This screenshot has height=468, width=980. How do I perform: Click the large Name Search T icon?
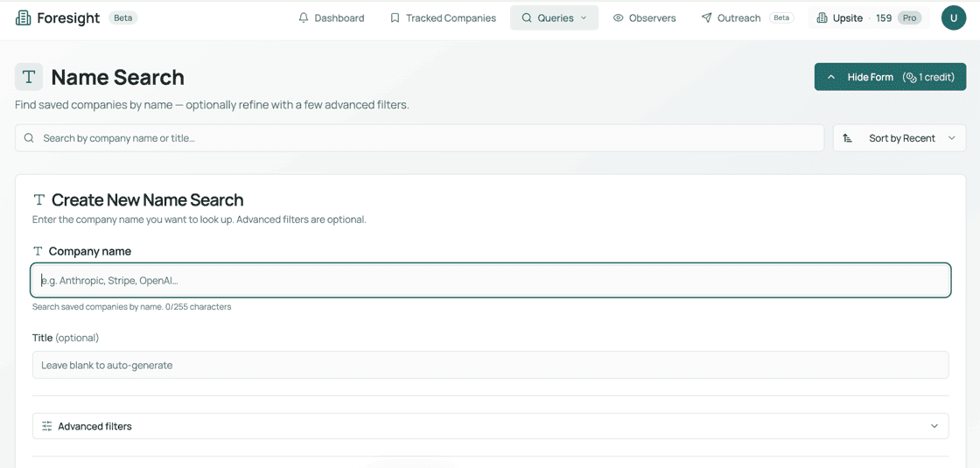tap(29, 77)
